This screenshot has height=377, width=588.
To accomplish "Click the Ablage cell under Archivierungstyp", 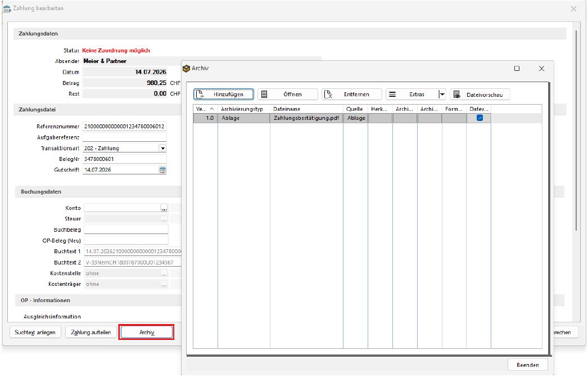I will tap(244, 118).
